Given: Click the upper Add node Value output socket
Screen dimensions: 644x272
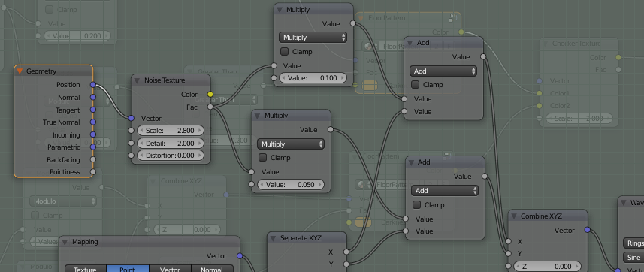Looking at the screenshot, I should pyautogui.click(x=483, y=56).
